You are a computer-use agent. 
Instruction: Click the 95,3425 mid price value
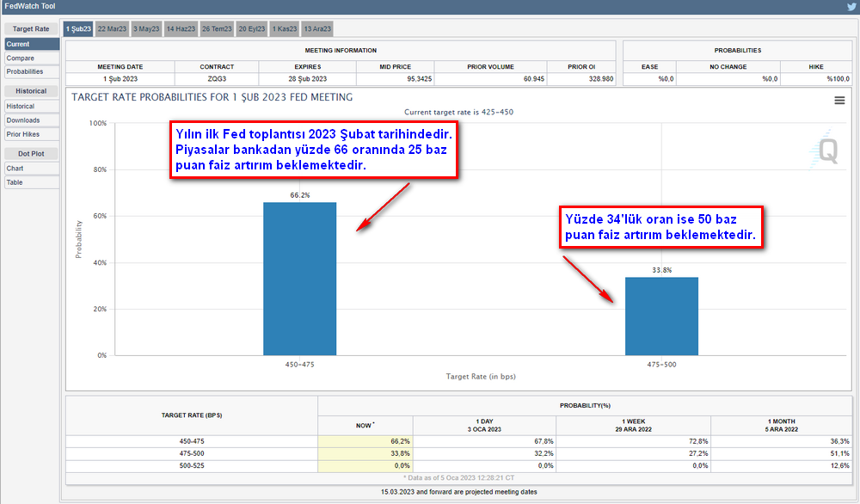click(x=420, y=79)
